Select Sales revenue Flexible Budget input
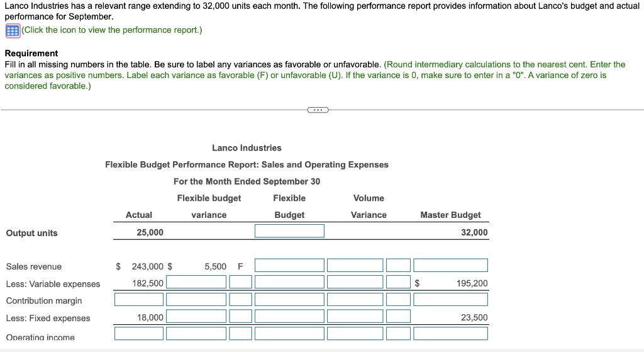The height and width of the screenshot is (352, 644). (x=289, y=265)
